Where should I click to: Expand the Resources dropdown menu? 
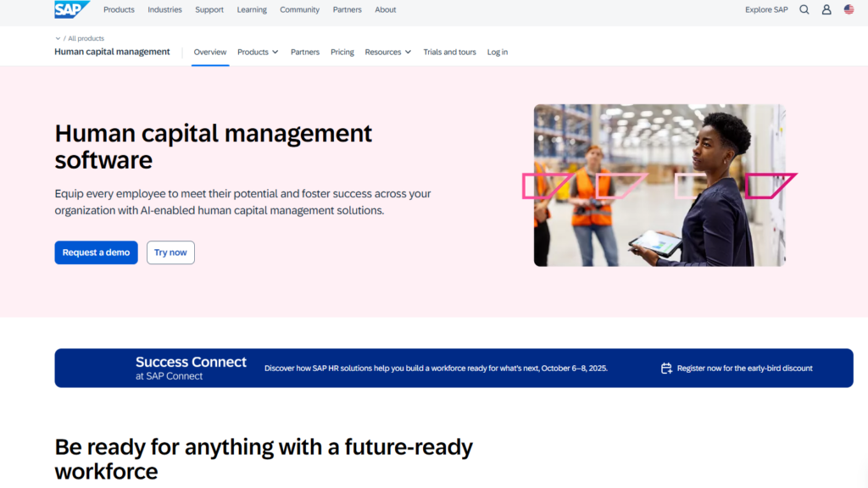(x=387, y=53)
